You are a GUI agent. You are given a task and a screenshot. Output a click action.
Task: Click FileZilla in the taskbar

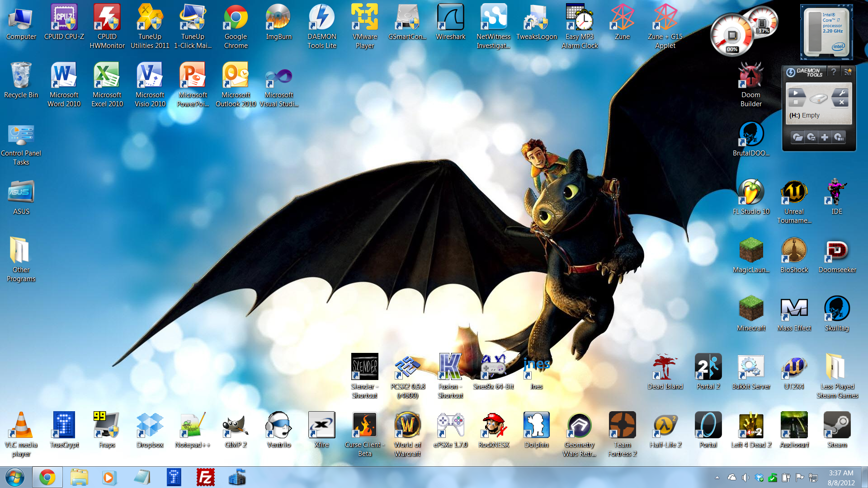pyautogui.click(x=205, y=477)
